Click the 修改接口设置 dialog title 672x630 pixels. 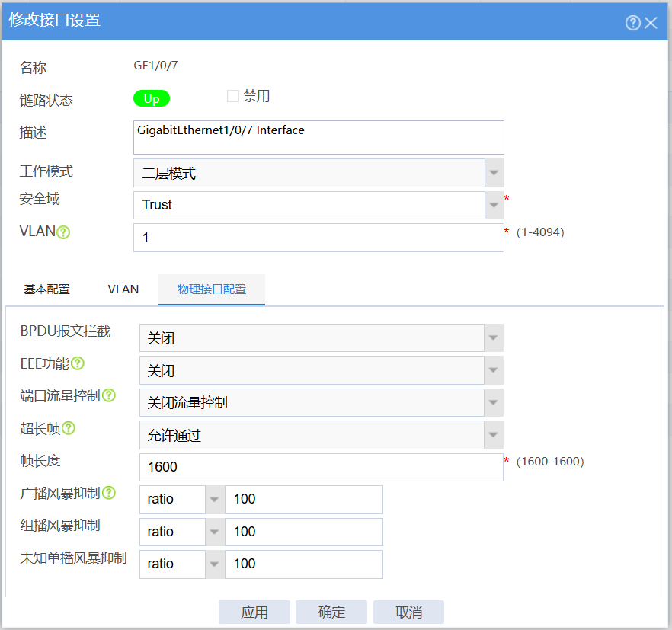coord(54,20)
